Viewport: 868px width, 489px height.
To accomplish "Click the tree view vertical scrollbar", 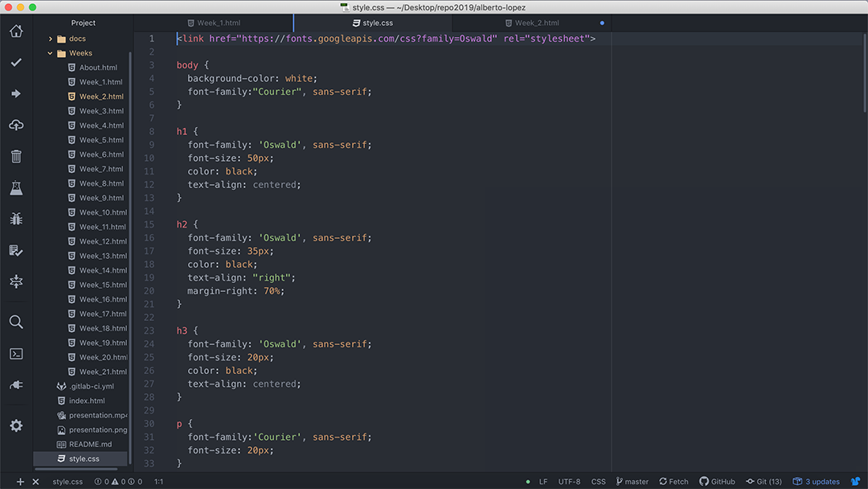I will [x=130, y=259].
